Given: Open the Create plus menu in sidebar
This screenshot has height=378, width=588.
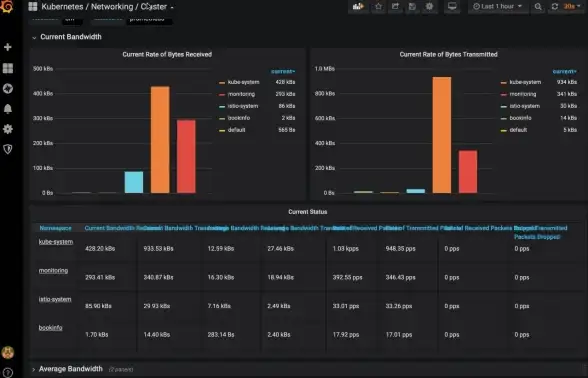Looking at the screenshot, I should pos(8,47).
